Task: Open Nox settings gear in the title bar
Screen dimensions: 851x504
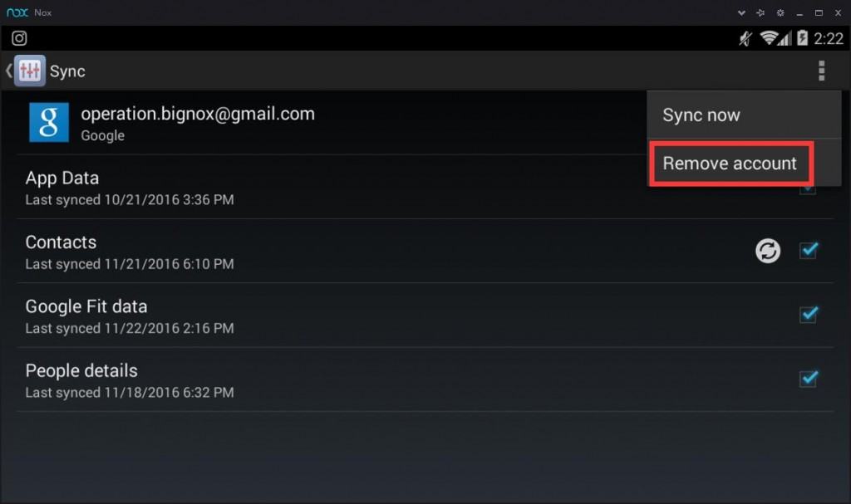Action: pyautogui.click(x=780, y=12)
